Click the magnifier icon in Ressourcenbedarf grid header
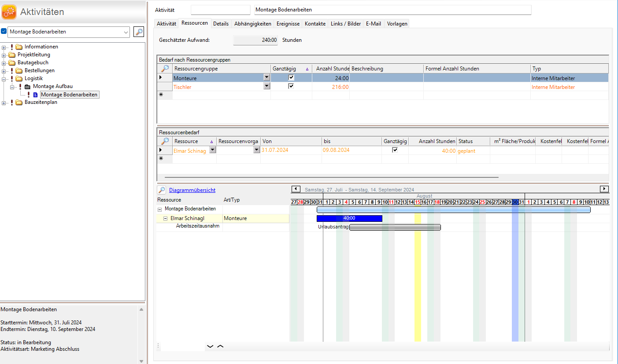618x364 pixels. click(165, 141)
